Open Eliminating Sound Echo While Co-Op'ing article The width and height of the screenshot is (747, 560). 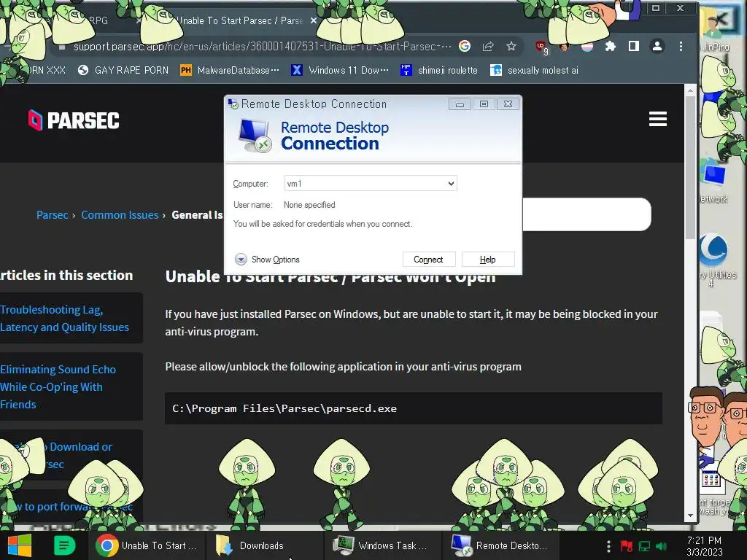(58, 386)
